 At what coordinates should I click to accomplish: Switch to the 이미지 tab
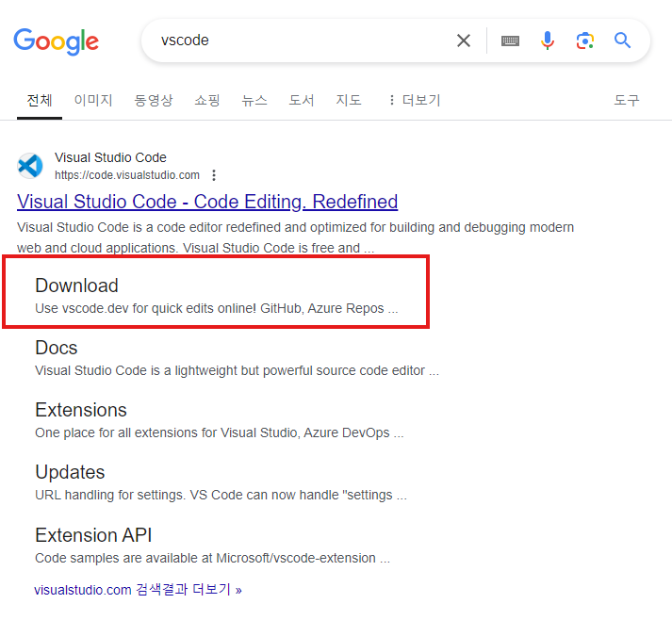(x=93, y=100)
